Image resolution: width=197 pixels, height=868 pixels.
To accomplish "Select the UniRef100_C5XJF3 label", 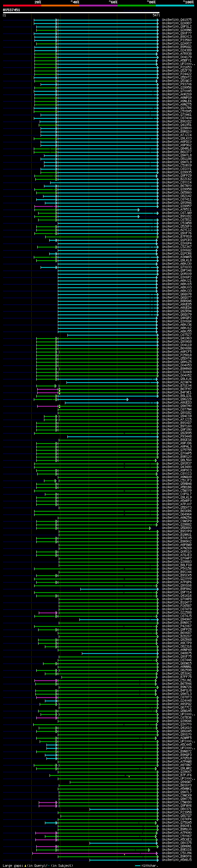I will 177,481.
